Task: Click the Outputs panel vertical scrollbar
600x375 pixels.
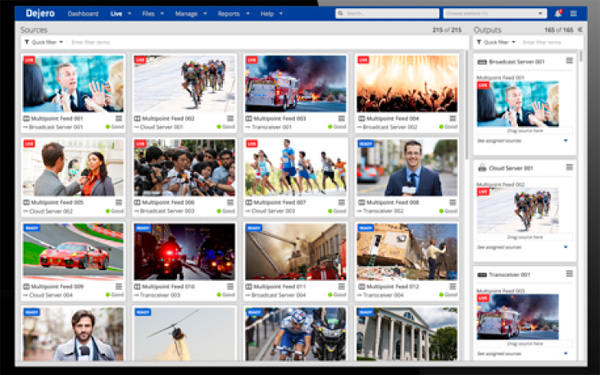Action: pyautogui.click(x=582, y=57)
